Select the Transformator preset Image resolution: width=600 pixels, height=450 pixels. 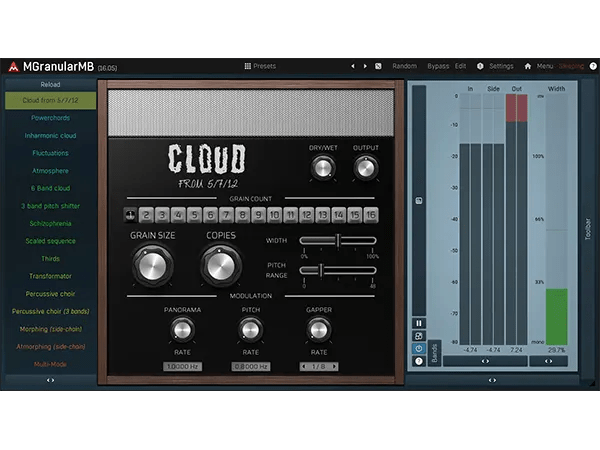[x=51, y=276]
